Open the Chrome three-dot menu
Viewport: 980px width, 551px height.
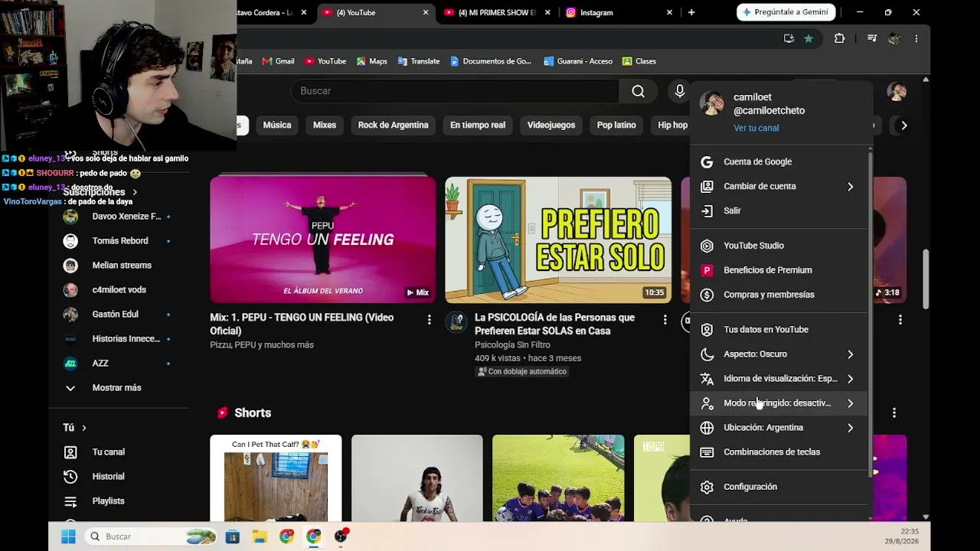point(916,38)
